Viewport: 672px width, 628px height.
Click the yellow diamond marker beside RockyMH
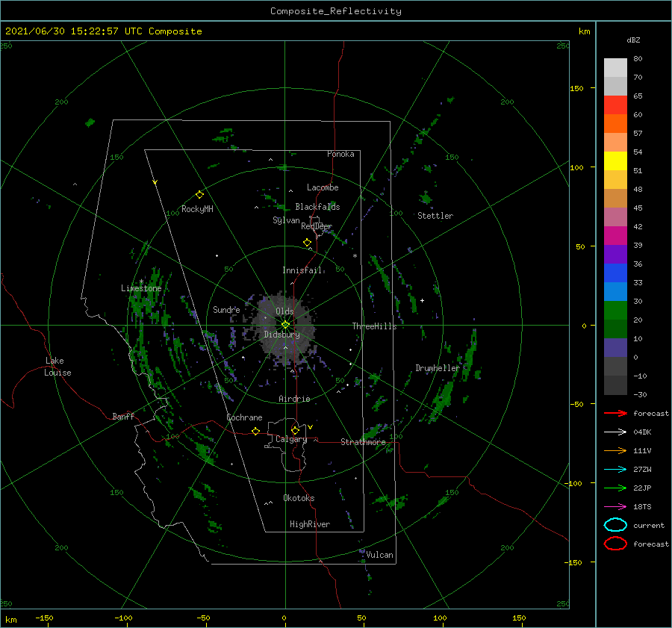(x=199, y=195)
